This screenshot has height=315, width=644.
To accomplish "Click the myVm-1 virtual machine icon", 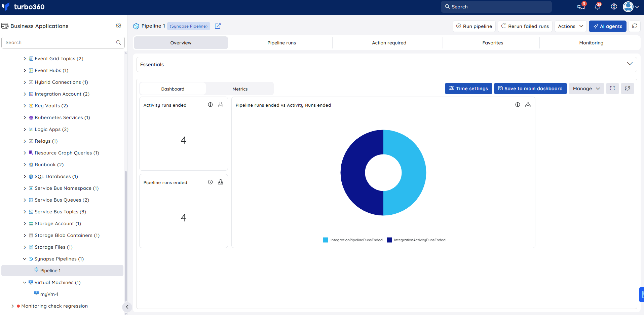I will coord(36,293).
